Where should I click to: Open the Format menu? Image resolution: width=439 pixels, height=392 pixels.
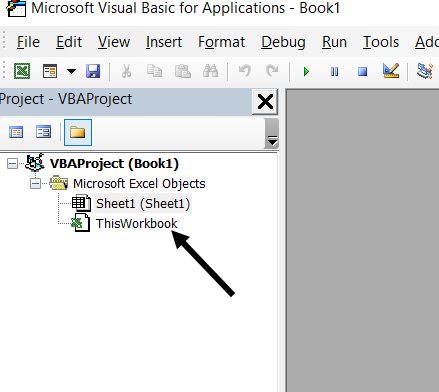222,42
